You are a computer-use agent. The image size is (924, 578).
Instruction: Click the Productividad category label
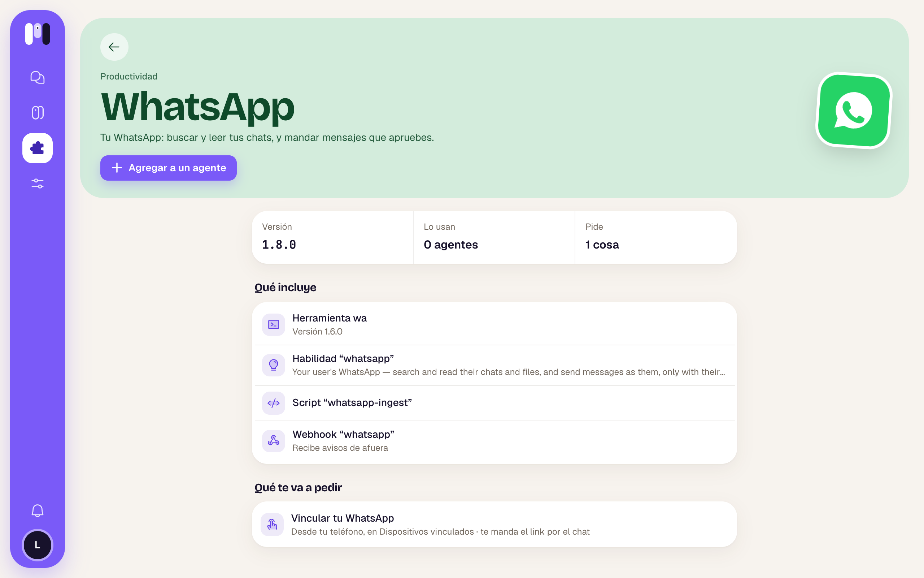(129, 77)
